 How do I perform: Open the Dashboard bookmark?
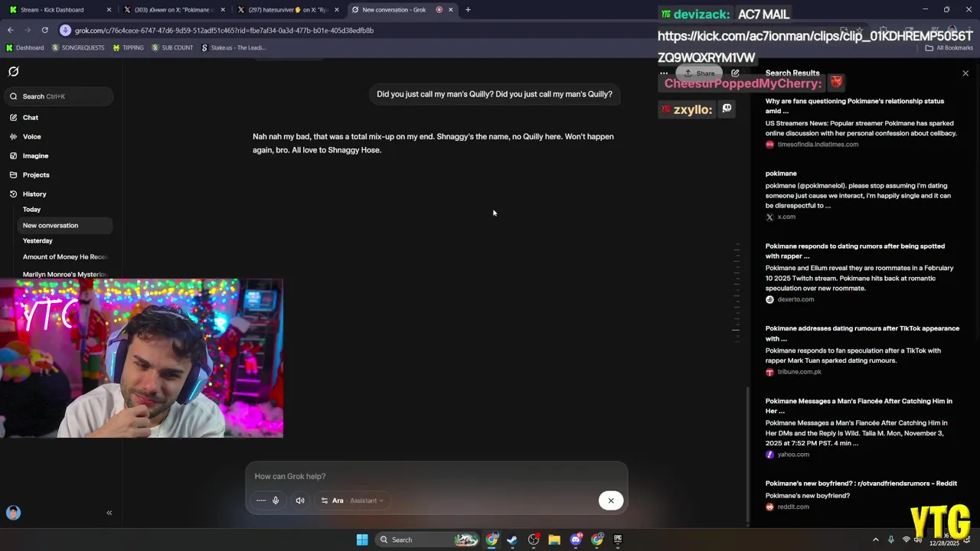pyautogui.click(x=24, y=47)
